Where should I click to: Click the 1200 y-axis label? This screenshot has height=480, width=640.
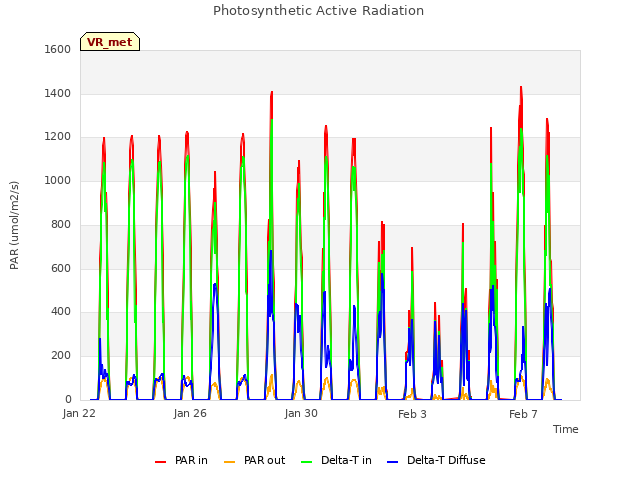(58, 137)
